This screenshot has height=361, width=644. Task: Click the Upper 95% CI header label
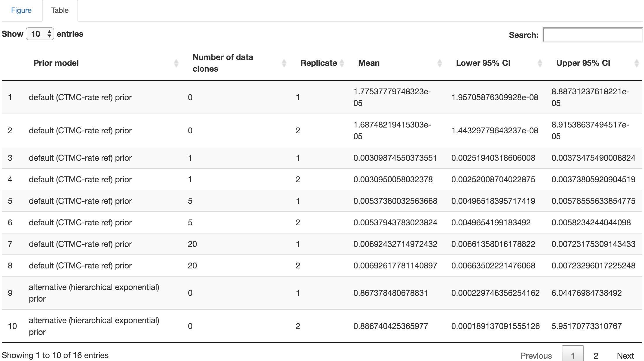tap(583, 63)
